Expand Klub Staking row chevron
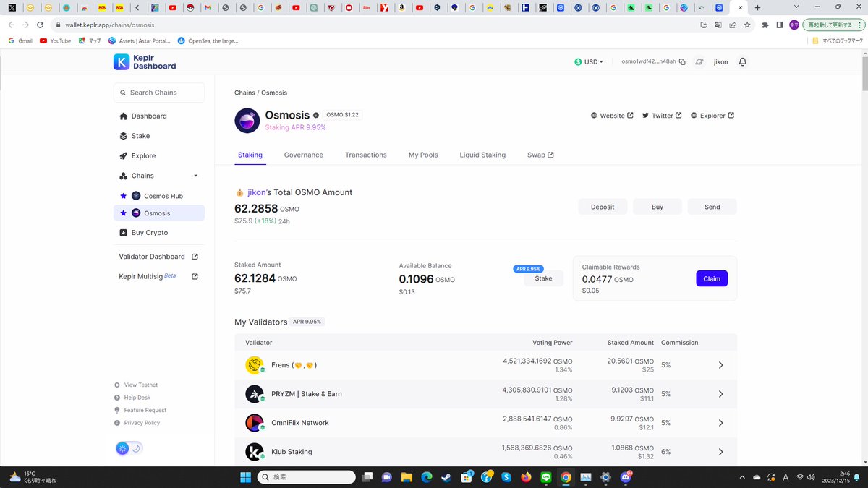 pos(720,452)
